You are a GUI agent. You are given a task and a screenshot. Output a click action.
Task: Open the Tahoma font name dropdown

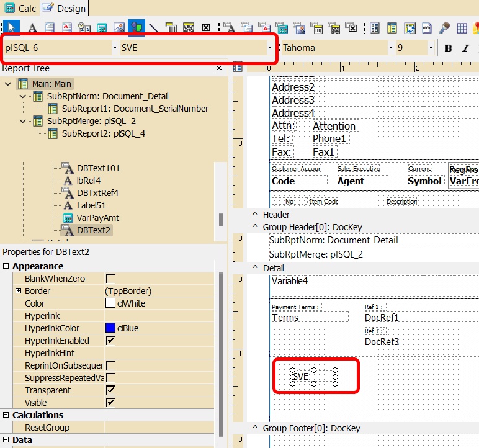click(x=391, y=48)
